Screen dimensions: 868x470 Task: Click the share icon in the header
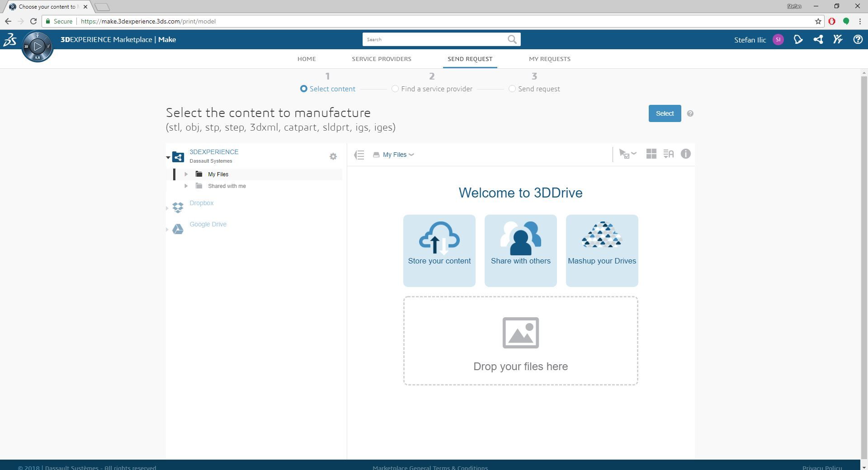(818, 40)
